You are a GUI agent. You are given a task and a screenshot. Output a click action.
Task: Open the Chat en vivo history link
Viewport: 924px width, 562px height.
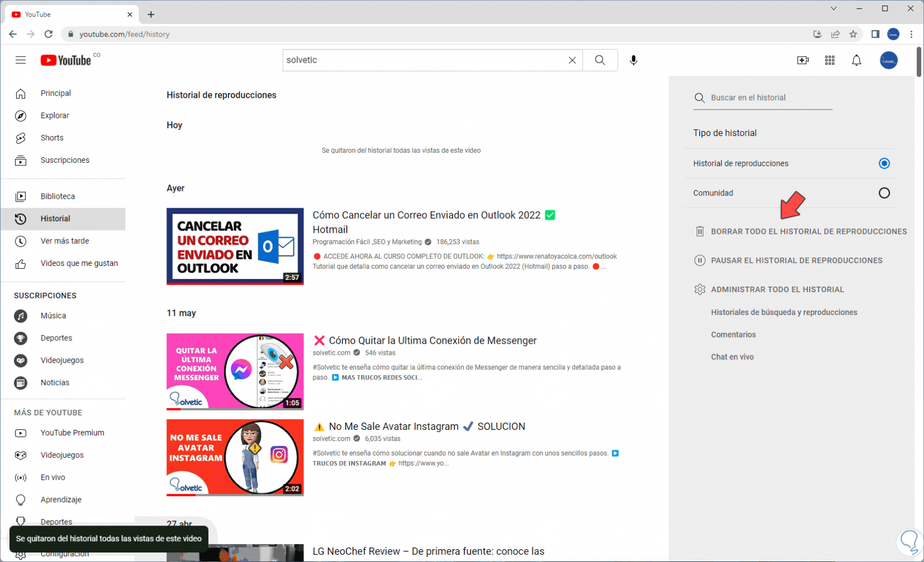point(732,357)
